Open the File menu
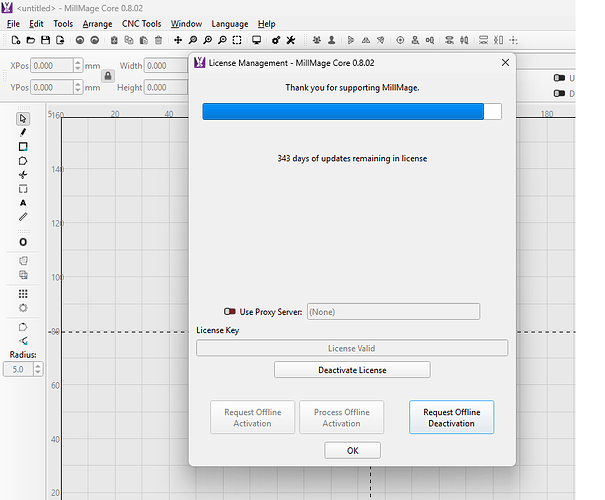 coord(13,24)
